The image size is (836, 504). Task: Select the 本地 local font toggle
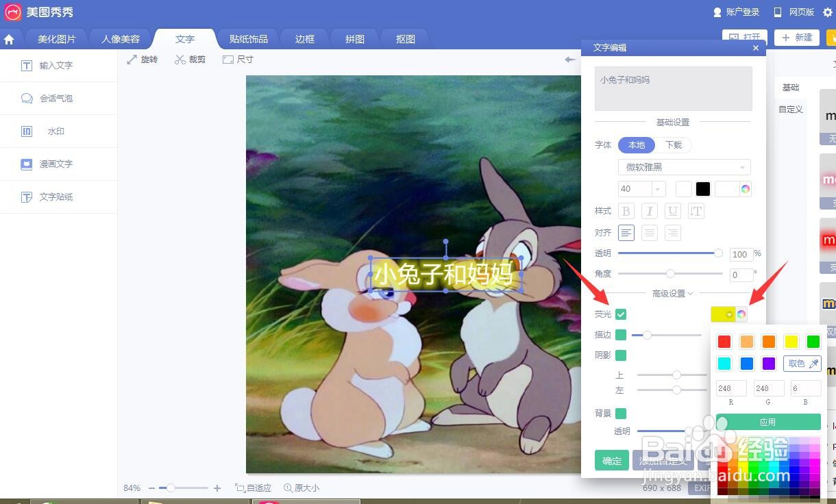click(637, 145)
